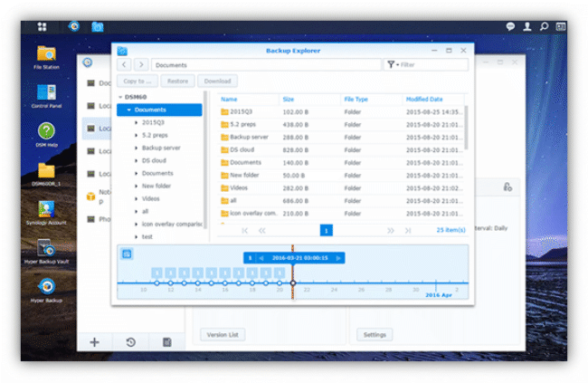Image resolution: width=588 pixels, height=383 pixels.
Task: Open the user account options icon
Action: [x=527, y=26]
